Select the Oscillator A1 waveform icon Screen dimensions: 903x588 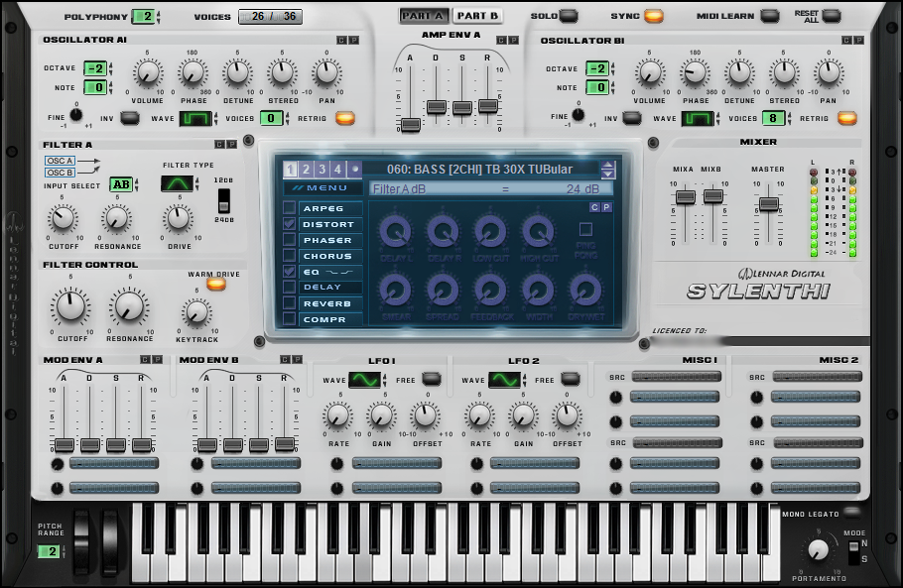[x=195, y=119]
